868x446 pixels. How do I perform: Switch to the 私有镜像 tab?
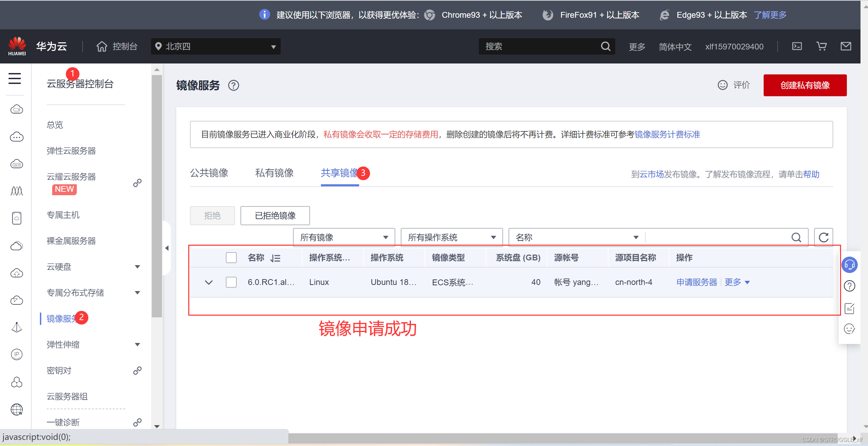[x=274, y=173]
